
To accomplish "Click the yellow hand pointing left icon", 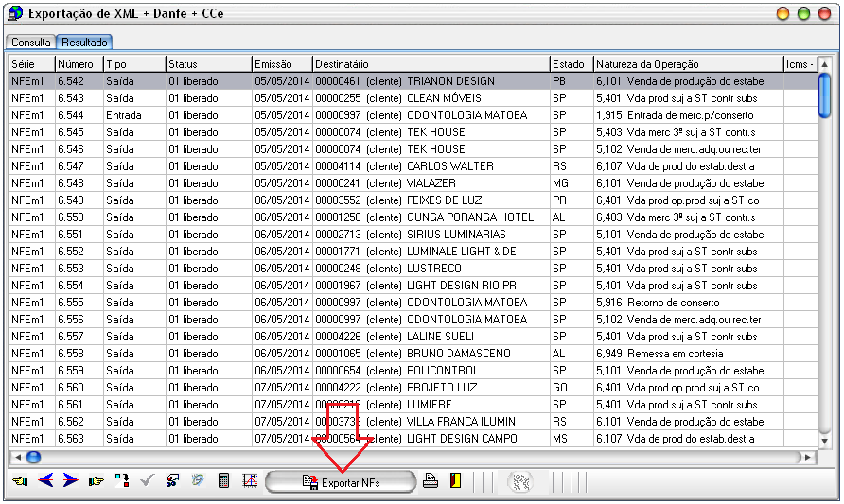I will tap(21, 481).
